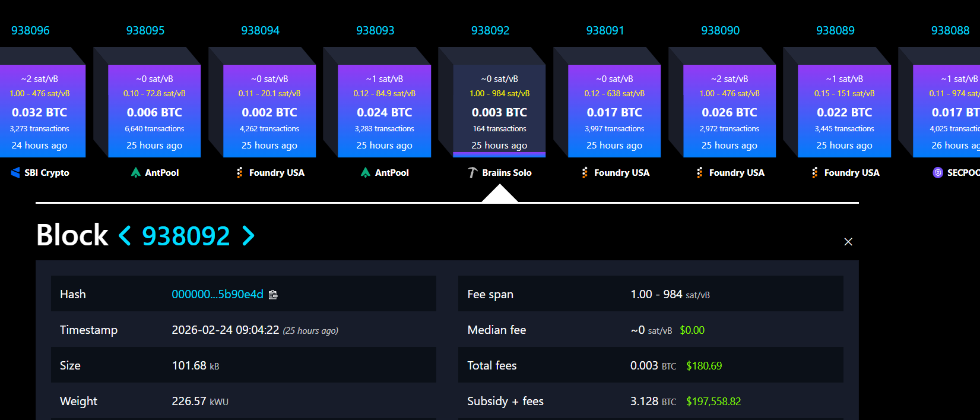
Task: Copy the block hash to clipboard
Action: tap(273, 295)
